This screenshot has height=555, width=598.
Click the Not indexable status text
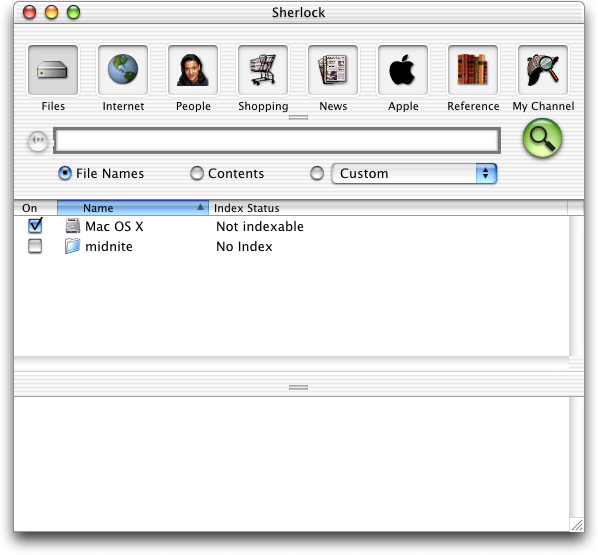coord(260,227)
